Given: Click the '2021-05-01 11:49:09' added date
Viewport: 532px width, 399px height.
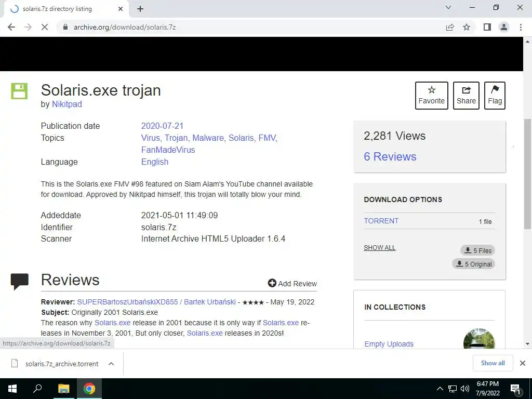Looking at the screenshot, I should 179,215.
